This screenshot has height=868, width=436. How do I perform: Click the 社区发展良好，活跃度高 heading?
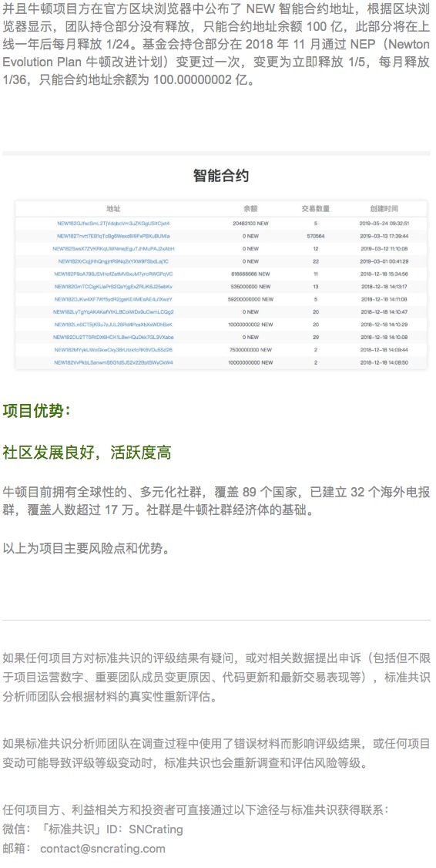[87, 453]
